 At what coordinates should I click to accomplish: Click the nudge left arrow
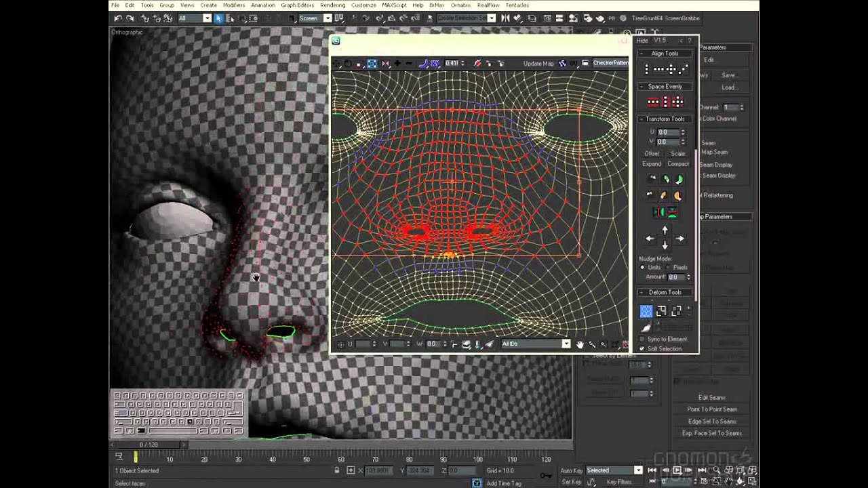[x=650, y=239]
